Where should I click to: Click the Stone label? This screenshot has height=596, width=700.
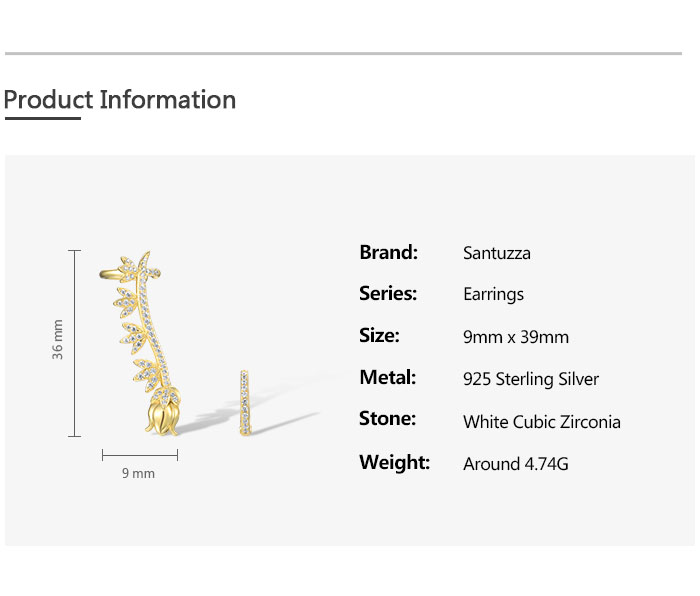[387, 420]
